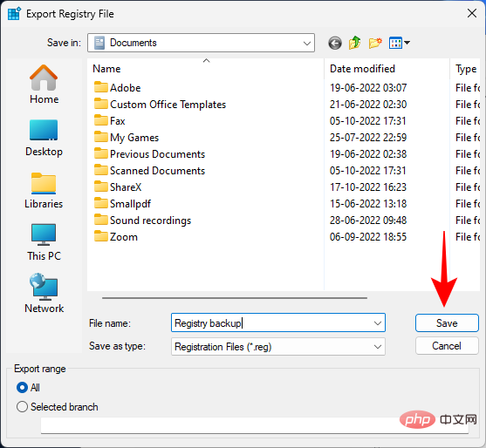
Task: Go back to the last folder visited
Action: pos(335,43)
